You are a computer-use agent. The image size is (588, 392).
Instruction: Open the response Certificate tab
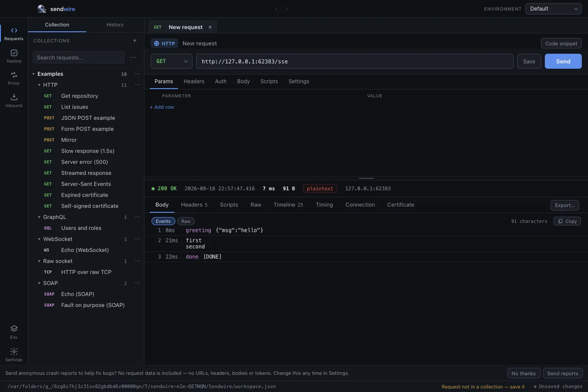[401, 205]
